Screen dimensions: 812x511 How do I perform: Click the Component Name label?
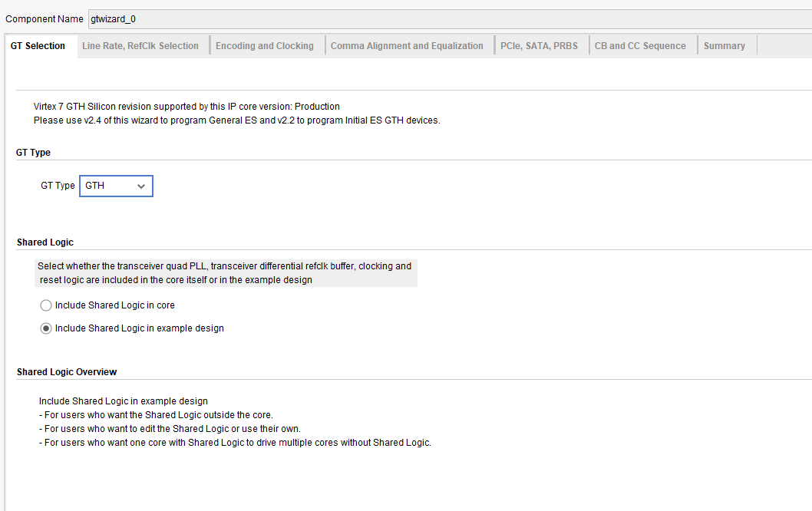45,19
